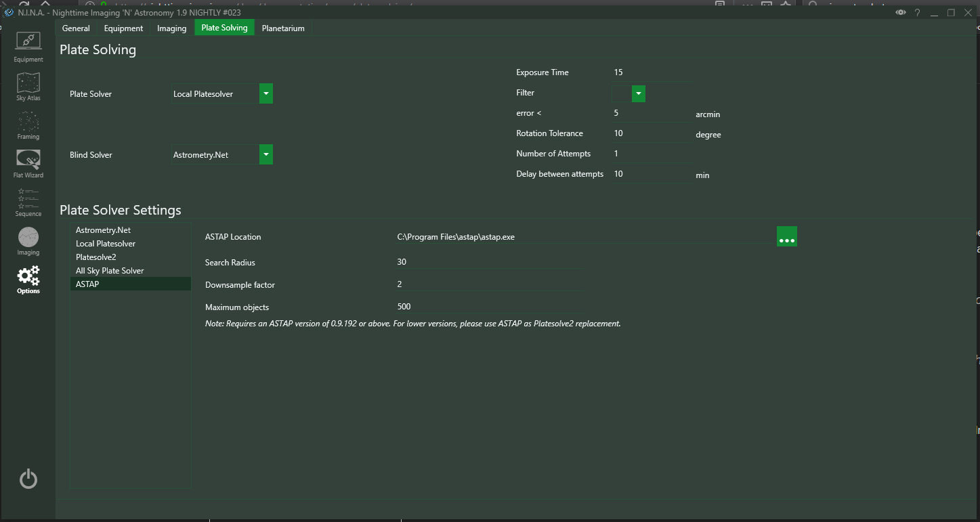Viewport: 980px width, 522px height.
Task: Open the Filter dropdown arrow
Action: point(638,93)
